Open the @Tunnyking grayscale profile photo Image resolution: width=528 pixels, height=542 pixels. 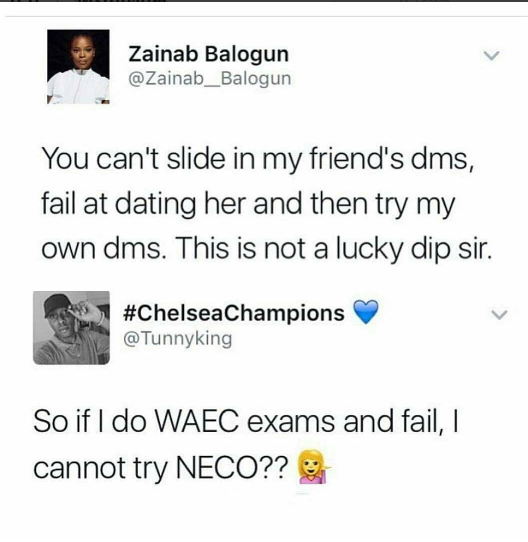72,328
